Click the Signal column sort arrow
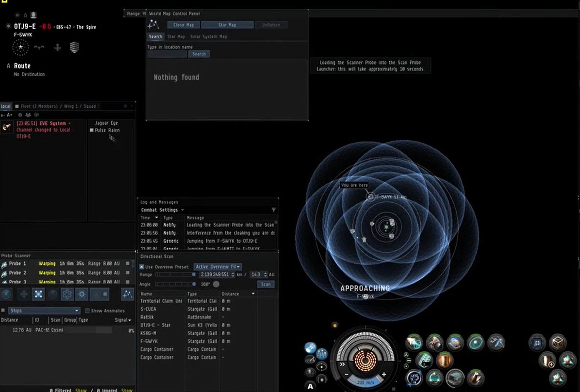This screenshot has width=580, height=392. coord(130,320)
